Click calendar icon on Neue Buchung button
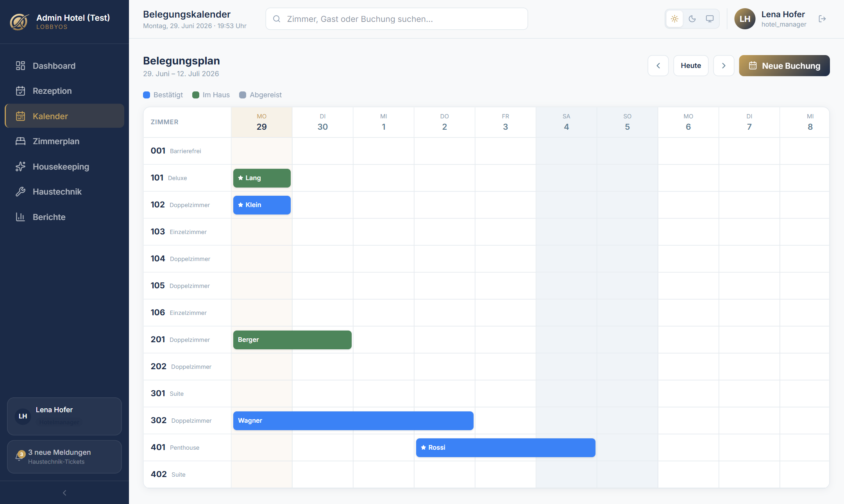 [x=753, y=66]
